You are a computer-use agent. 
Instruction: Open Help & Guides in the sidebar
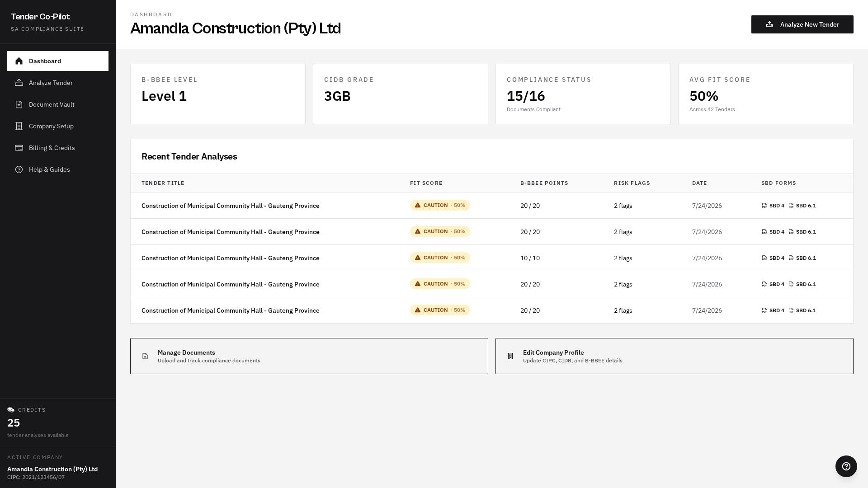pyautogui.click(x=58, y=169)
